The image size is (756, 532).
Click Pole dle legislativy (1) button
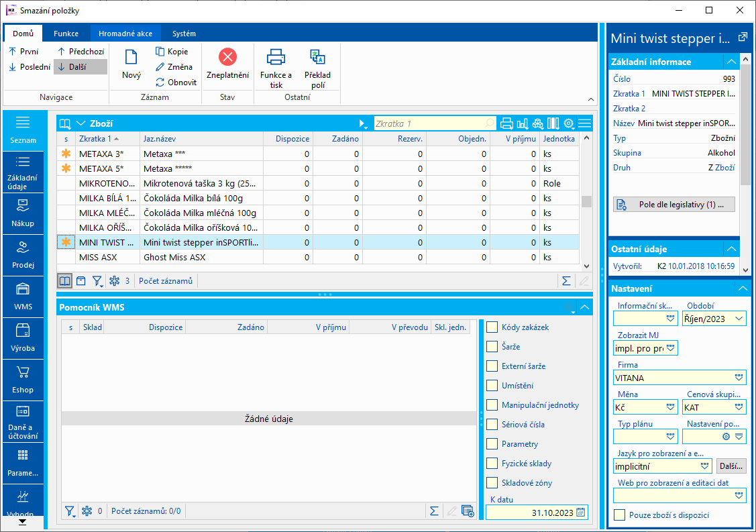(x=673, y=205)
